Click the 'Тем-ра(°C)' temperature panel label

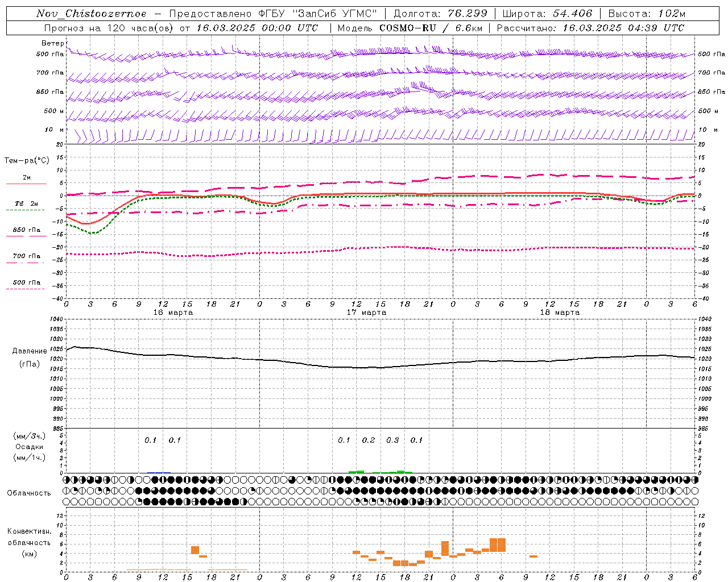coord(27,161)
